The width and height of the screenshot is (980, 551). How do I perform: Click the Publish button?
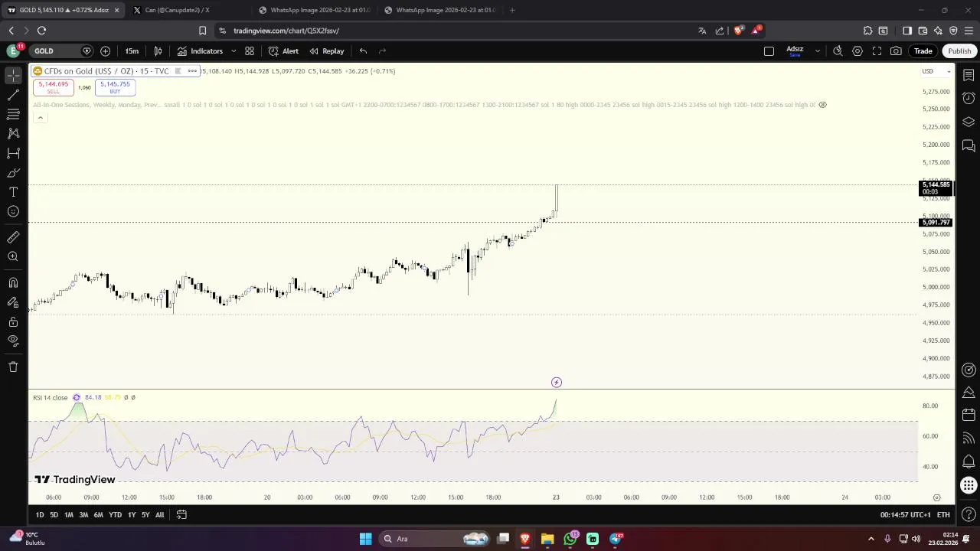(x=959, y=51)
